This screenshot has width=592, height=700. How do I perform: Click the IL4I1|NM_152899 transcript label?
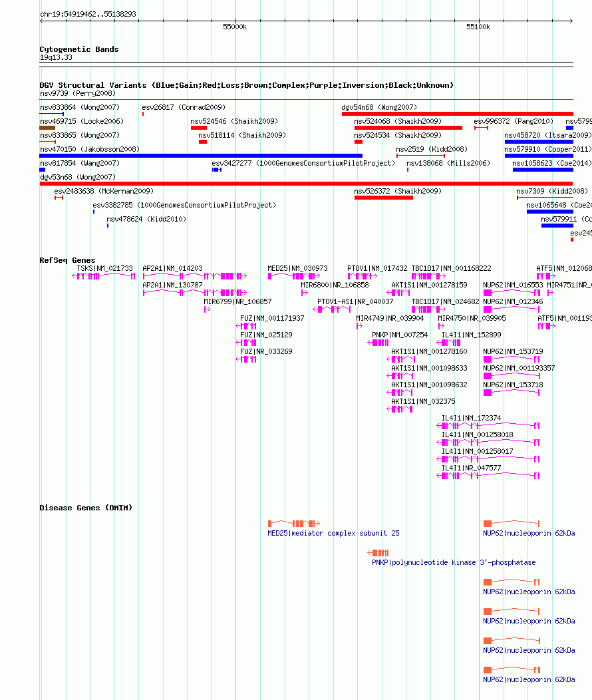(x=472, y=335)
